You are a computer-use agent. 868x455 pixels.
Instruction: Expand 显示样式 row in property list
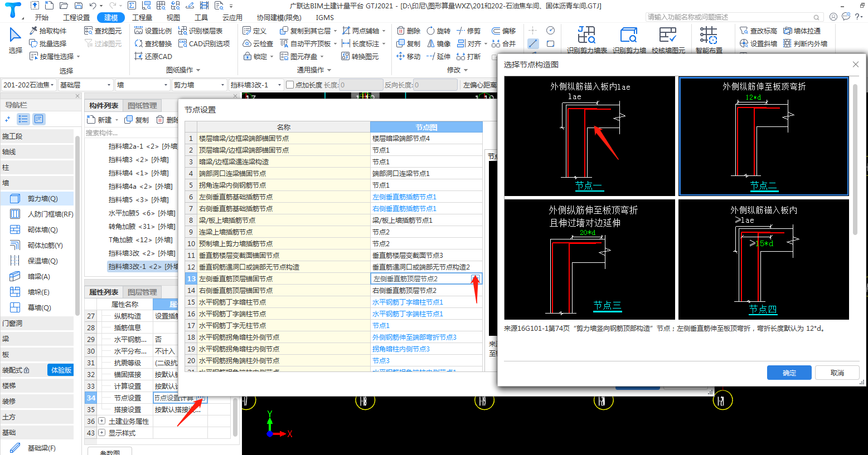click(101, 433)
